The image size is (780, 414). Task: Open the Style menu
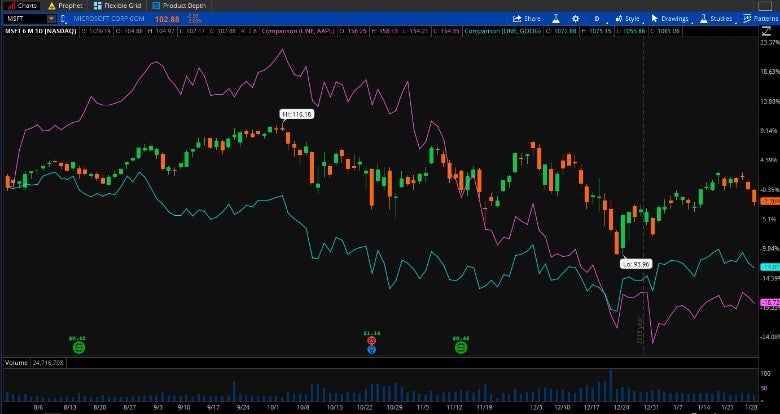click(x=629, y=19)
